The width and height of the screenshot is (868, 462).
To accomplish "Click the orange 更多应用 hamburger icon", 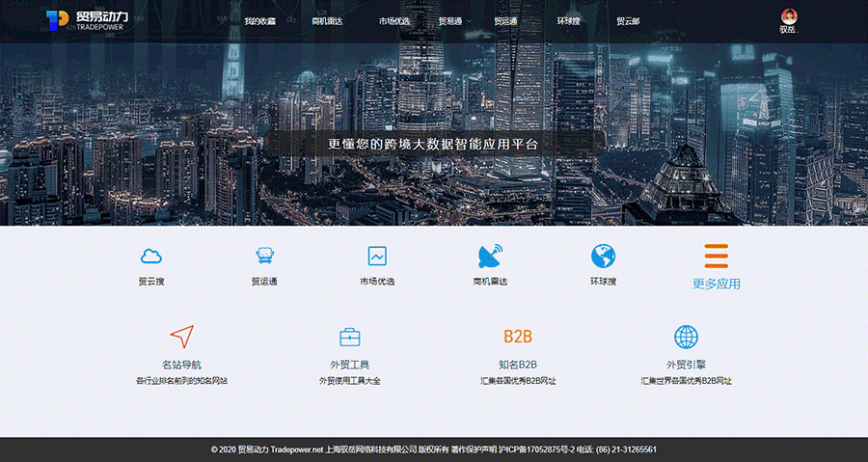I will click(717, 257).
